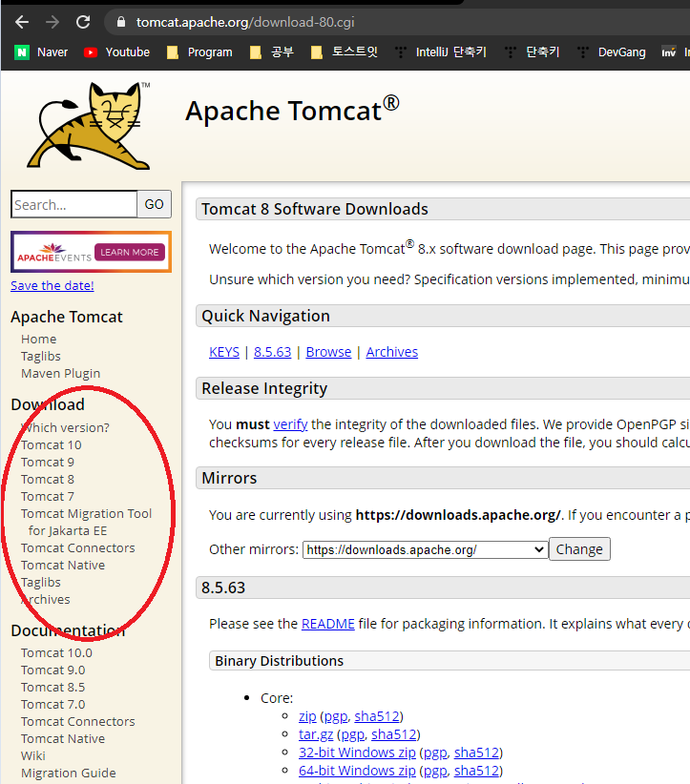The width and height of the screenshot is (690, 784).
Task: Open sha512 checksum for tar.gz
Action: click(394, 734)
